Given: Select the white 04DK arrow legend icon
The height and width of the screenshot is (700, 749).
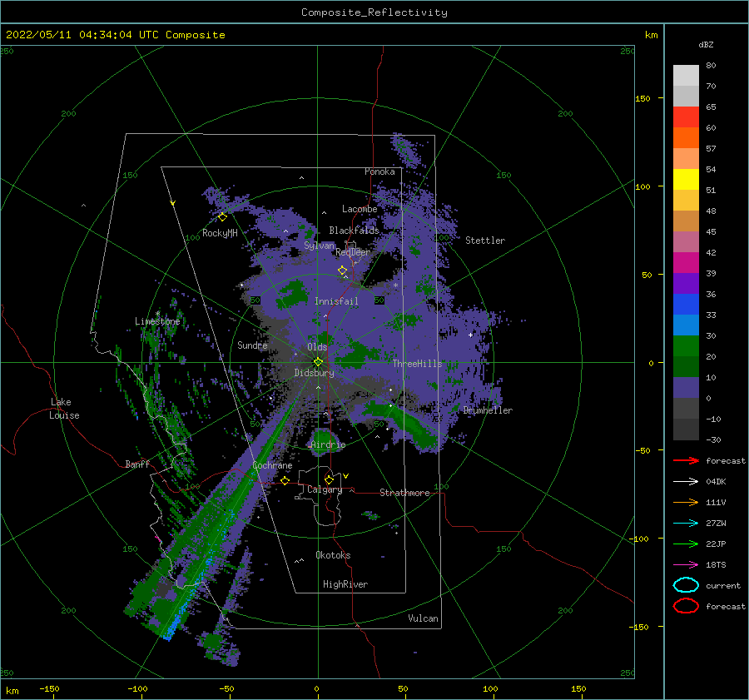Looking at the screenshot, I should [686, 482].
